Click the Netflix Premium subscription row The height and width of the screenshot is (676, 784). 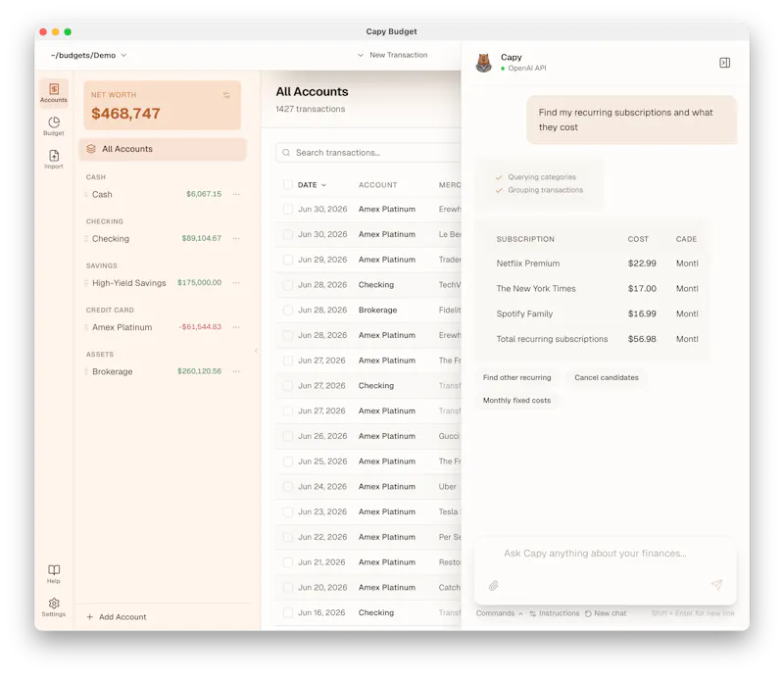click(x=597, y=263)
